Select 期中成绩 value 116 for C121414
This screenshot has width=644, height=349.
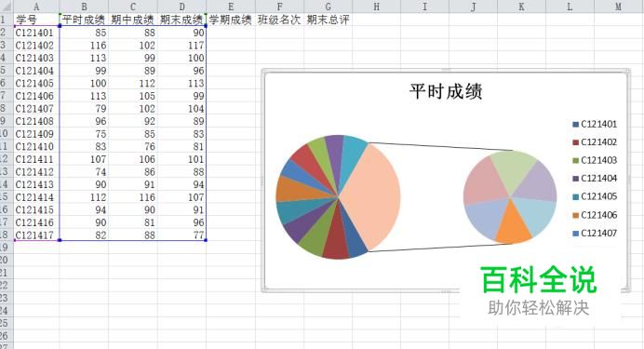pyautogui.click(x=133, y=197)
